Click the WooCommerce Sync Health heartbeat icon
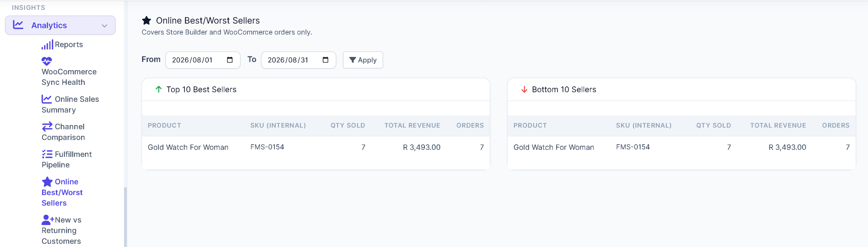This screenshot has width=868, height=247. pos(47,61)
